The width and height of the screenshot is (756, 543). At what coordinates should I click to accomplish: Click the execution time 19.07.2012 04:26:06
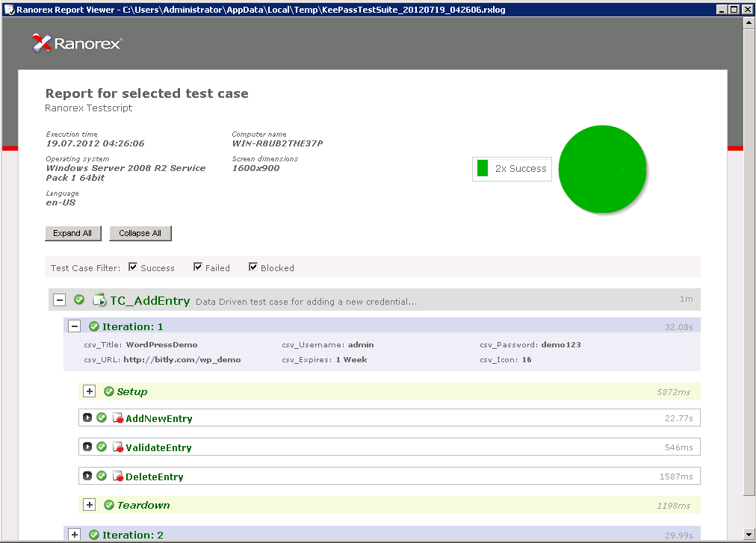pos(96,143)
